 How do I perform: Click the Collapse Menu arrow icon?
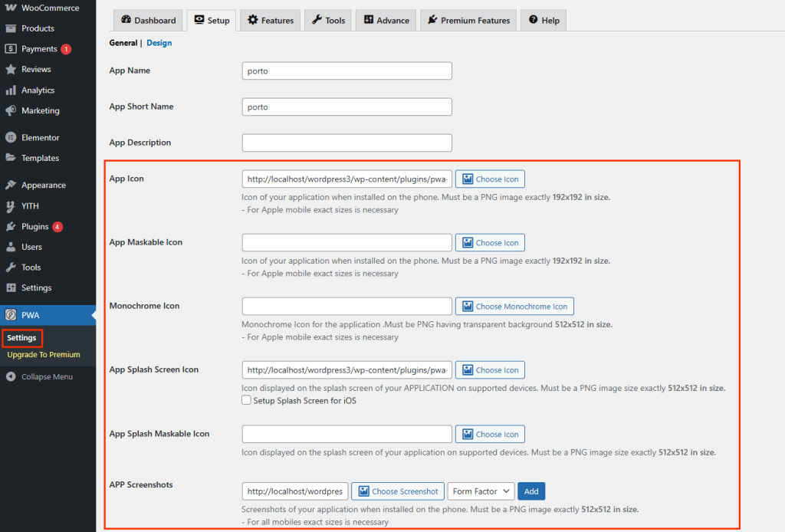point(11,376)
